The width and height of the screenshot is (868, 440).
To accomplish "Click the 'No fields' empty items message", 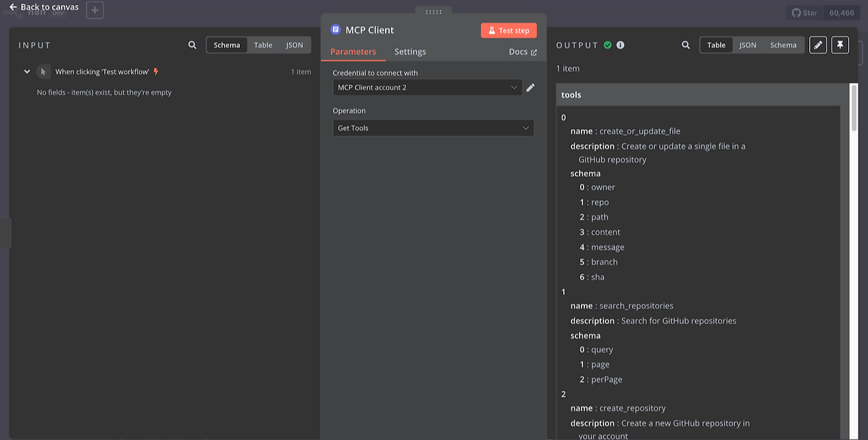I will point(104,93).
